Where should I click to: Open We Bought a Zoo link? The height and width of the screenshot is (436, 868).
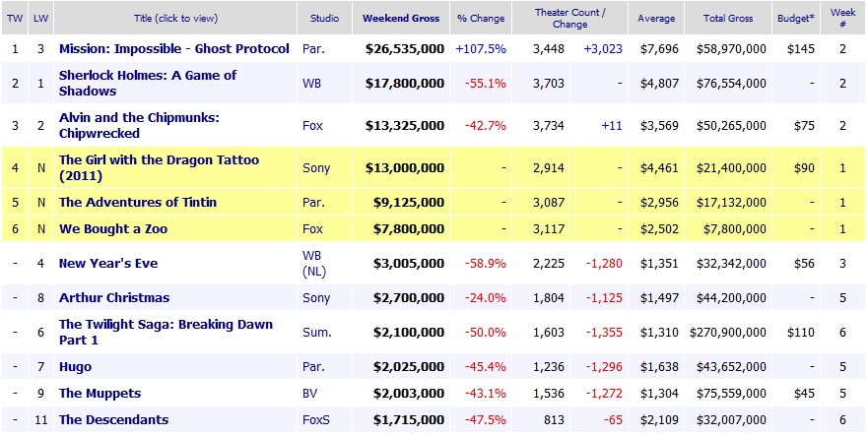coord(113,228)
